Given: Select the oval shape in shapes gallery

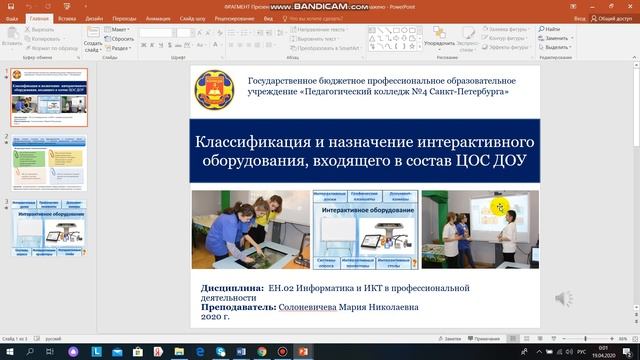Looking at the screenshot, I should (404, 30).
